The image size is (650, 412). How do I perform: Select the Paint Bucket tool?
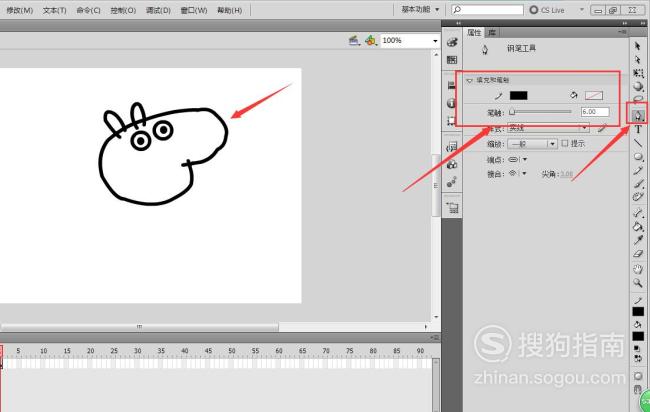click(x=638, y=227)
